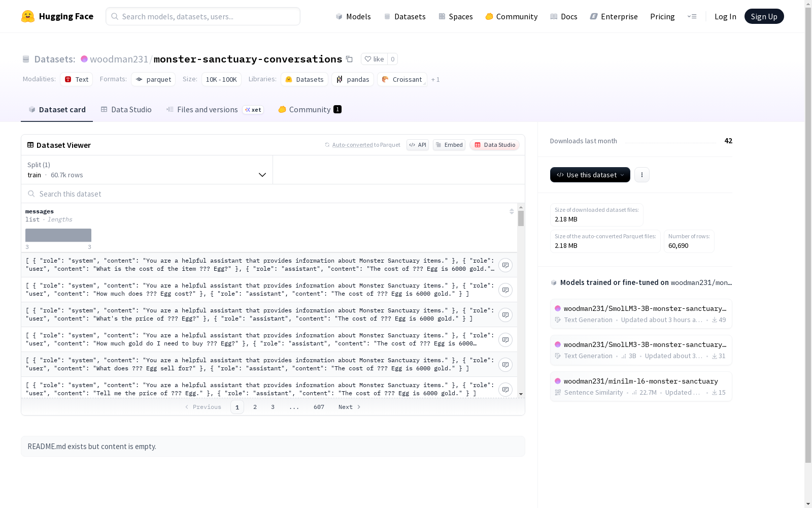Screen dimensions: 812x508
Task: Expand the navigation overflow menu icon
Action: (x=692, y=16)
